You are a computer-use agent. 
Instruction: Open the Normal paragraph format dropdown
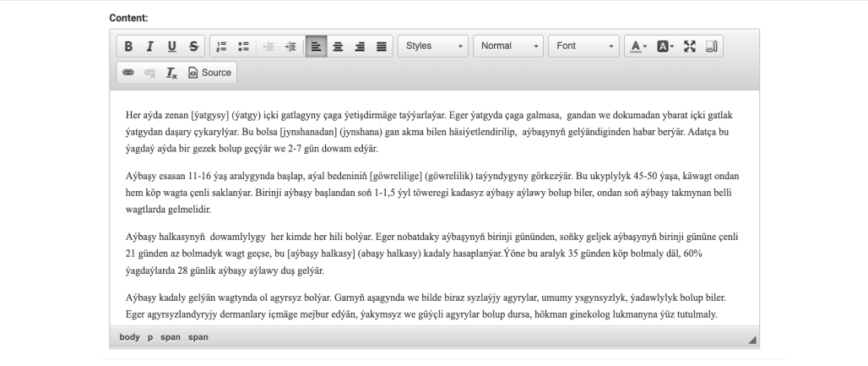pyautogui.click(x=508, y=46)
